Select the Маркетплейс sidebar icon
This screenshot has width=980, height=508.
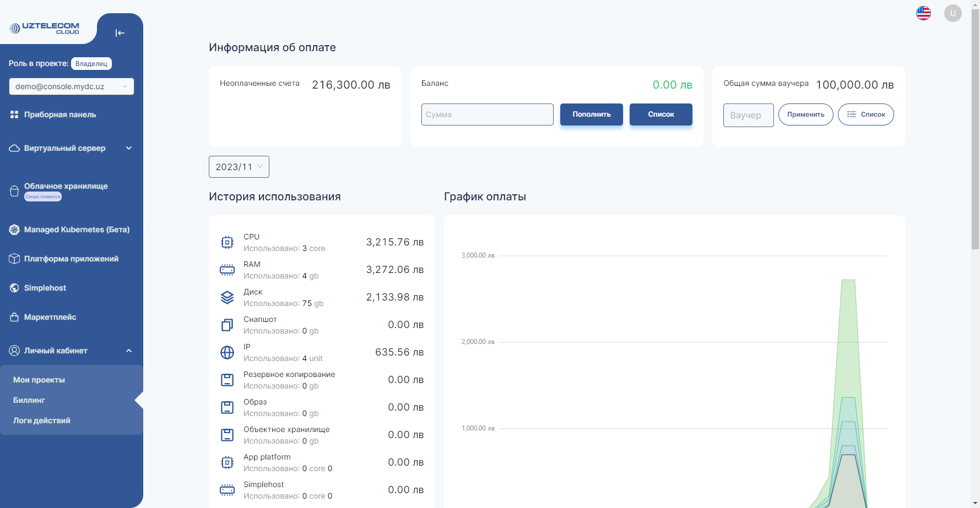coord(14,317)
